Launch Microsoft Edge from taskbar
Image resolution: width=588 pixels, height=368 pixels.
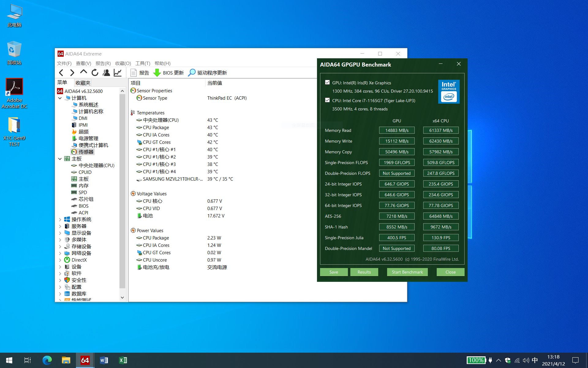[47, 360]
